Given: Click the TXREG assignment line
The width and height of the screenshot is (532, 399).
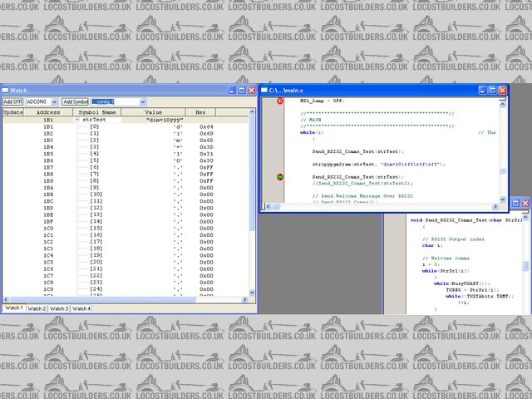Looking at the screenshot, I should tap(473, 290).
